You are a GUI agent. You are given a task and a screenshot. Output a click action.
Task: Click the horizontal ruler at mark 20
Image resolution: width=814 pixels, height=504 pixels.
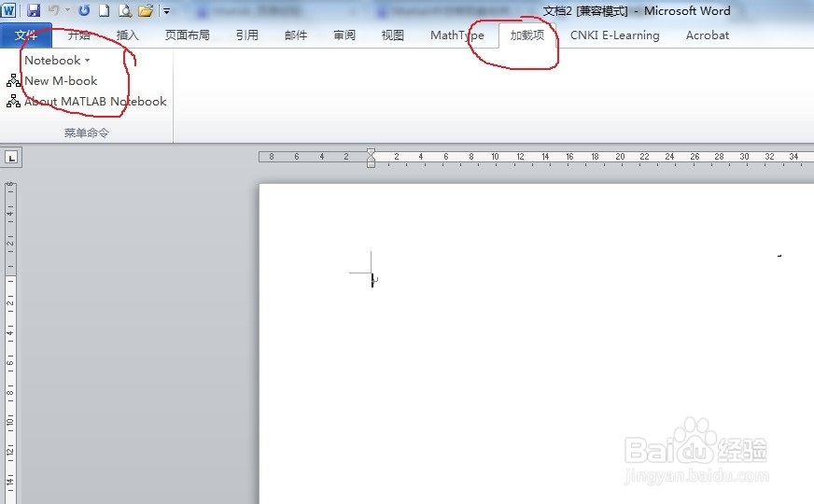(620, 156)
